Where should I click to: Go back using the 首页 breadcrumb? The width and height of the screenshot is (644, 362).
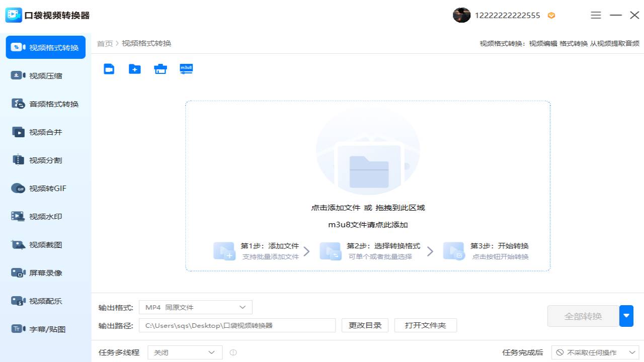(x=105, y=43)
